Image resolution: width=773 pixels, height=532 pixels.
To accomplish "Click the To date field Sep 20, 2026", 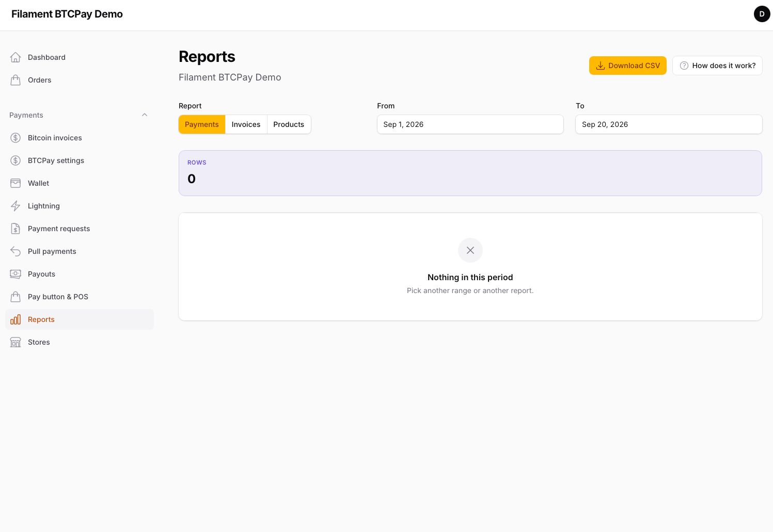I will pos(669,124).
